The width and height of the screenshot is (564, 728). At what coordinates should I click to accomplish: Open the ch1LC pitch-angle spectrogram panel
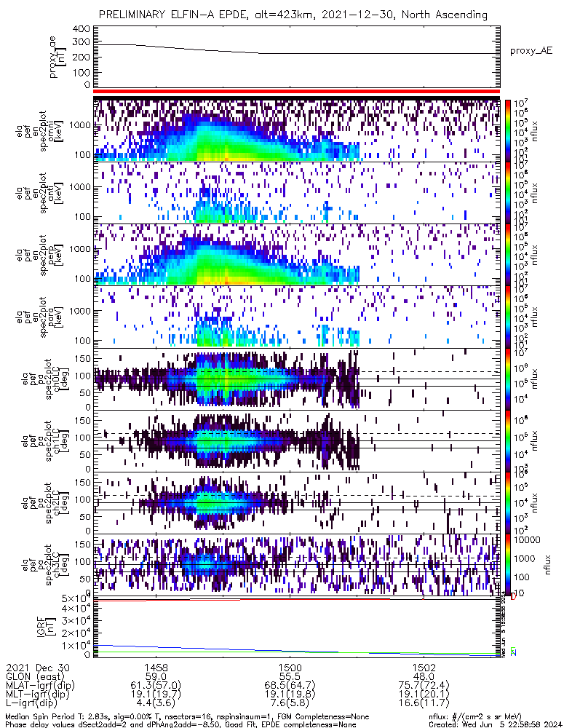(297, 440)
